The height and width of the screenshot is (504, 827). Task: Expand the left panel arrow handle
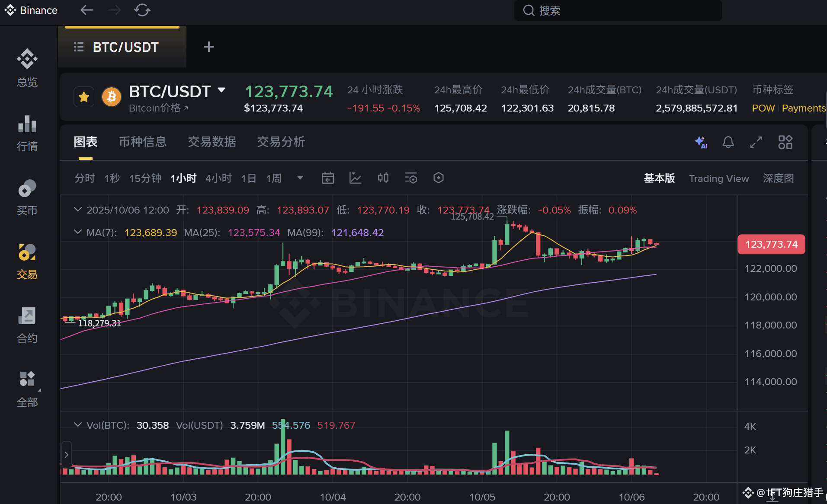pos(66,454)
